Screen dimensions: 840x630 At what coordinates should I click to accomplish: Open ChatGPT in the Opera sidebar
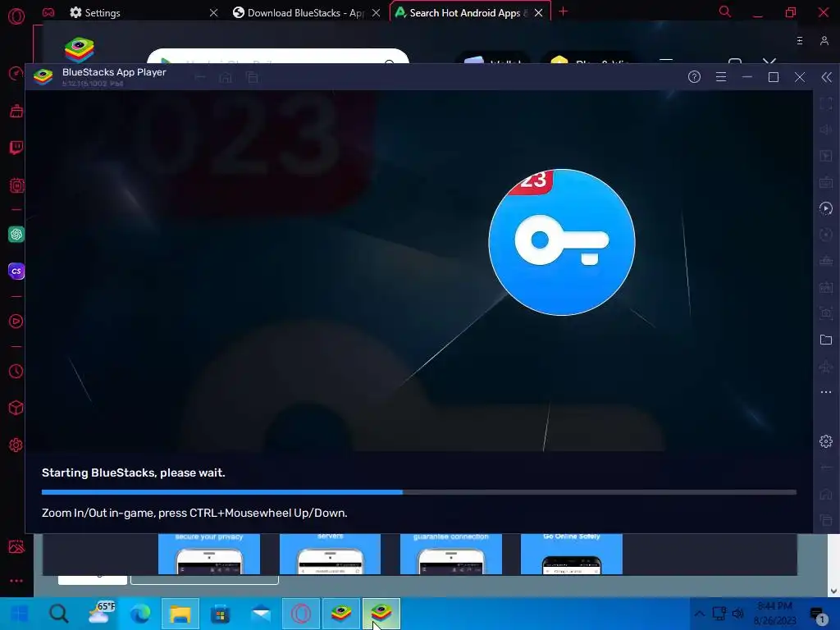[x=16, y=234]
